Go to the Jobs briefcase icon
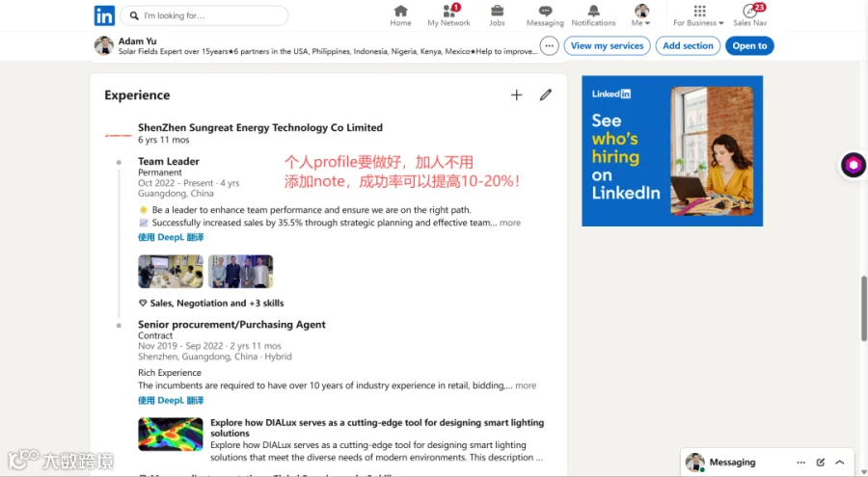The width and height of the screenshot is (868, 477). pos(497,11)
